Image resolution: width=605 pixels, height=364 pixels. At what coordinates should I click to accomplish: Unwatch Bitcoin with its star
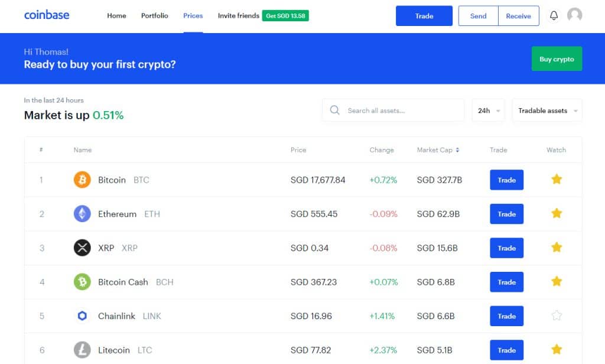tap(557, 179)
